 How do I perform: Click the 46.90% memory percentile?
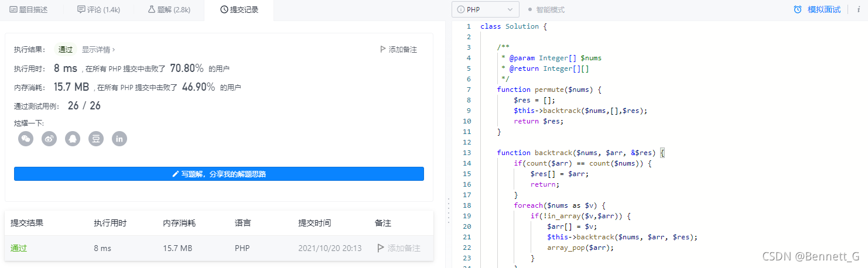point(199,87)
